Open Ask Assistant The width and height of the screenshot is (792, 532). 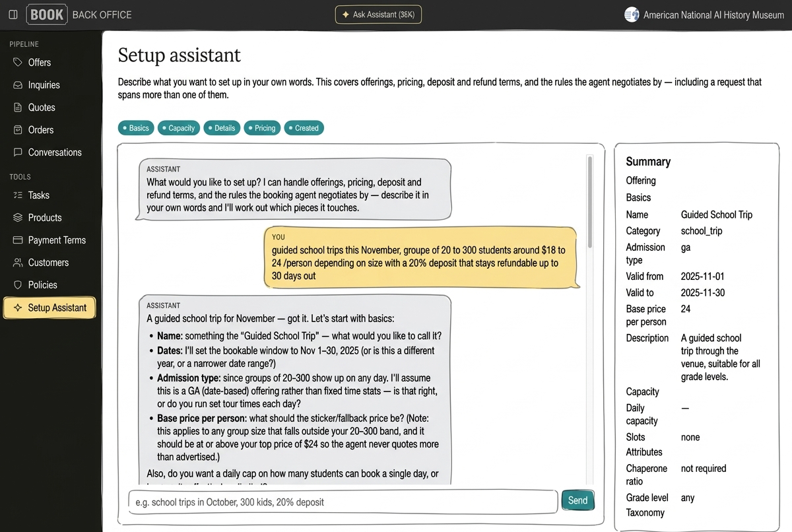378,15
